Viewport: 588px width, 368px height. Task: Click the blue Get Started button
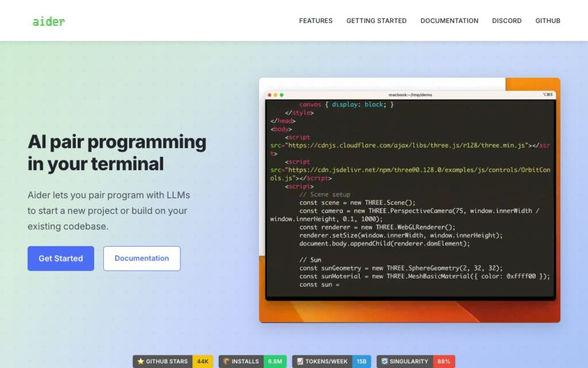pos(61,258)
